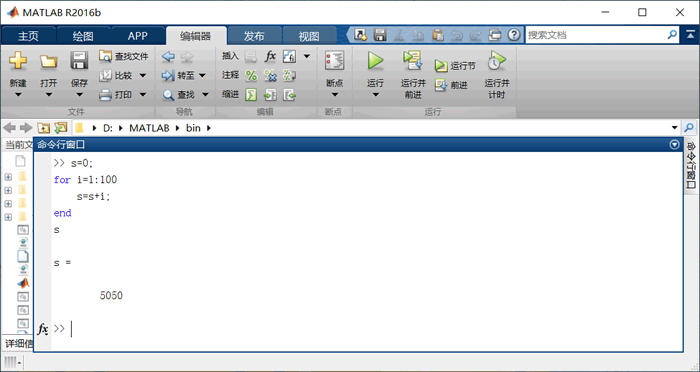Image resolution: width=700 pixels, height=372 pixels.
Task: Expand the Save (保存) dropdown arrow
Action: tap(79, 95)
